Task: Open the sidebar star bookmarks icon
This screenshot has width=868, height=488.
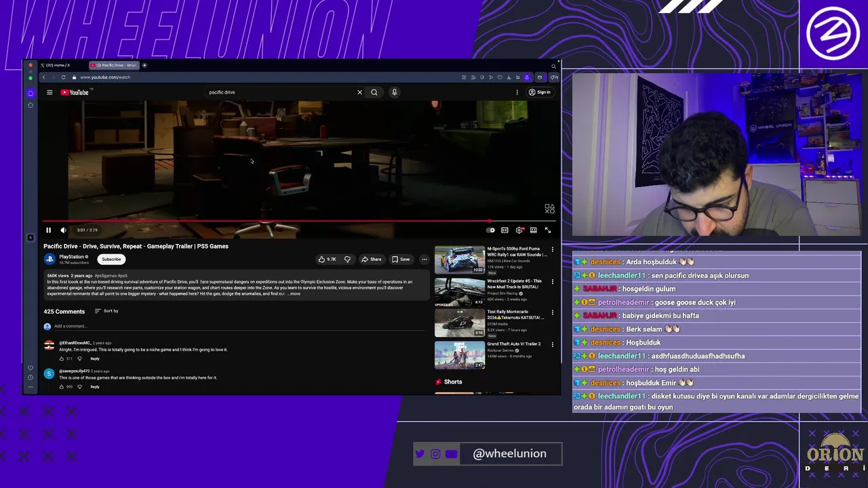Action: (30, 105)
